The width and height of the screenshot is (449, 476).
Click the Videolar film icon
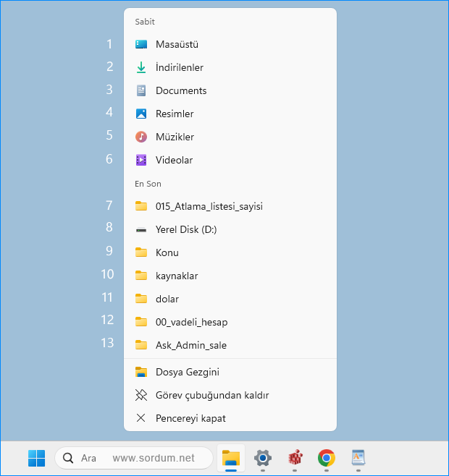pos(141,160)
